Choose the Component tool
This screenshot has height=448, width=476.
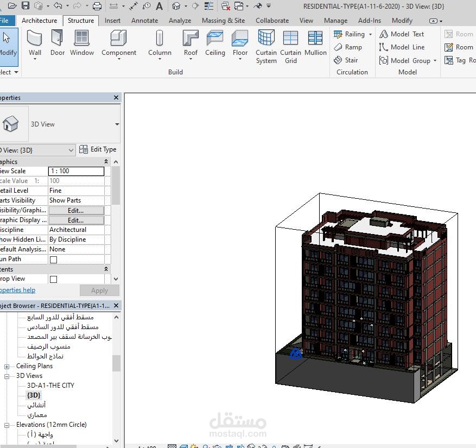(119, 44)
